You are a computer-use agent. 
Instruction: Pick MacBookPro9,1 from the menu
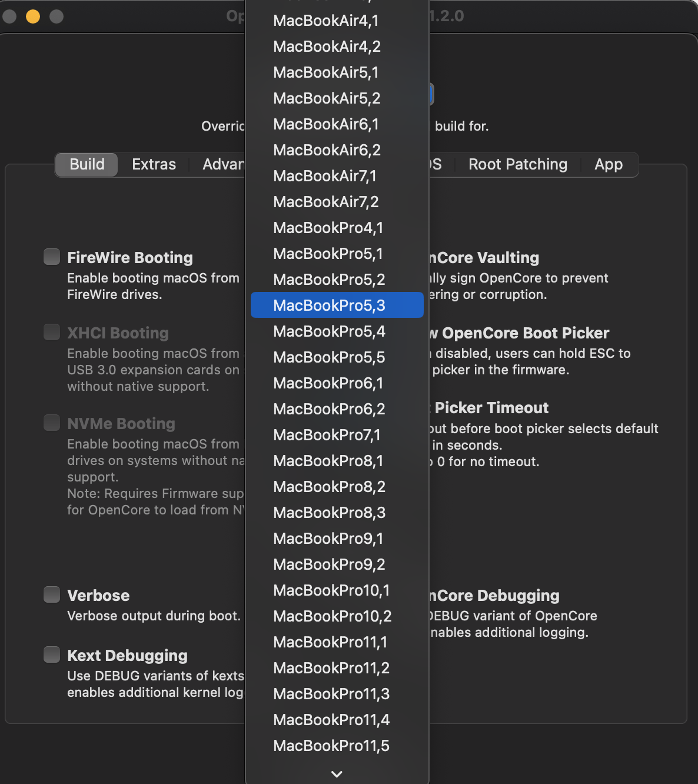point(328,539)
